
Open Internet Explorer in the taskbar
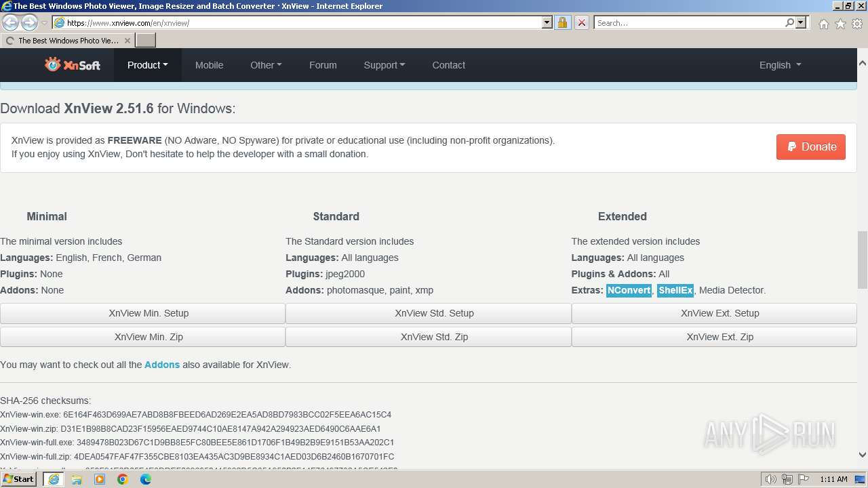[53, 479]
